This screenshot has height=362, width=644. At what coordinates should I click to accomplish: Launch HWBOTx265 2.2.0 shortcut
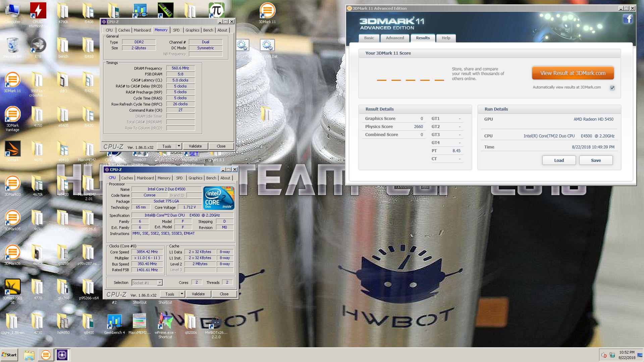tap(216, 326)
